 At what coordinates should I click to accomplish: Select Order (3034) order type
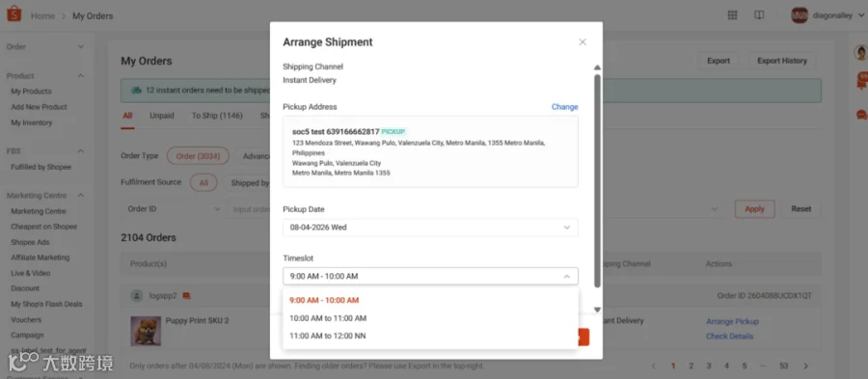[198, 156]
